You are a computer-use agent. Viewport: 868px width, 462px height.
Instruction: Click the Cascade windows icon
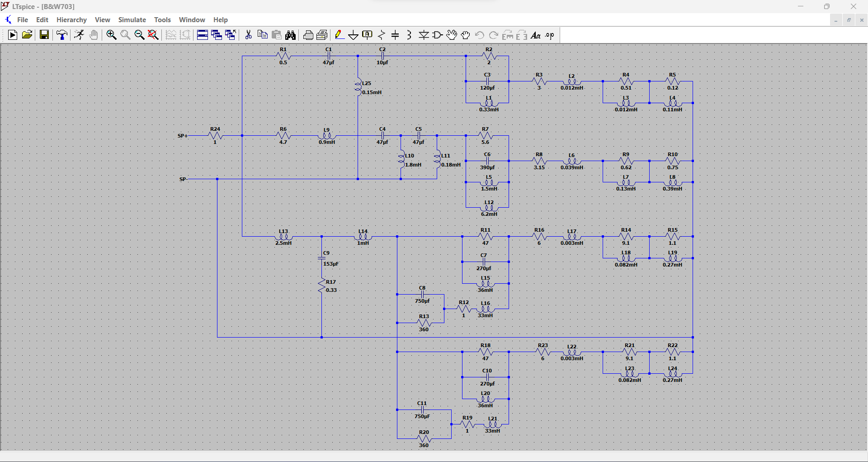click(x=217, y=35)
